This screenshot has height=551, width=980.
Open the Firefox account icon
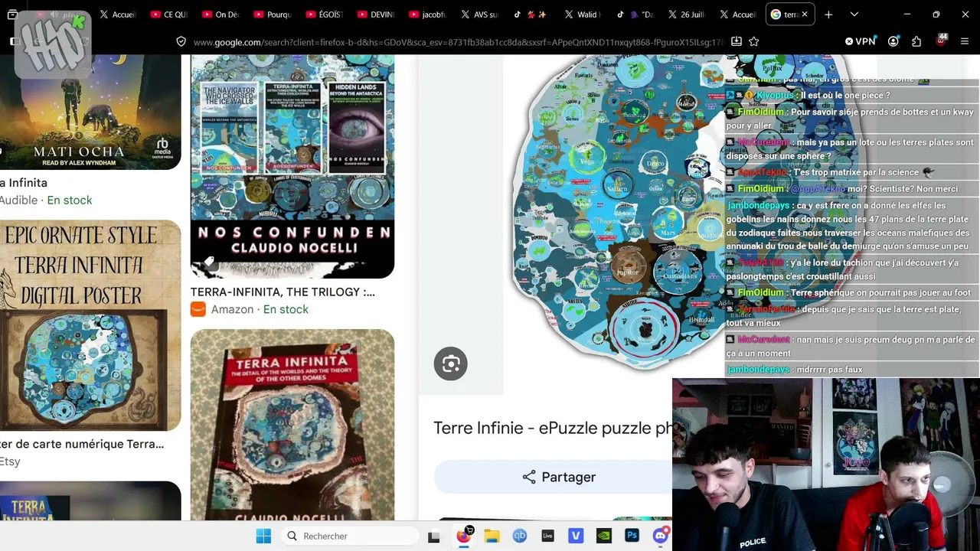click(893, 41)
